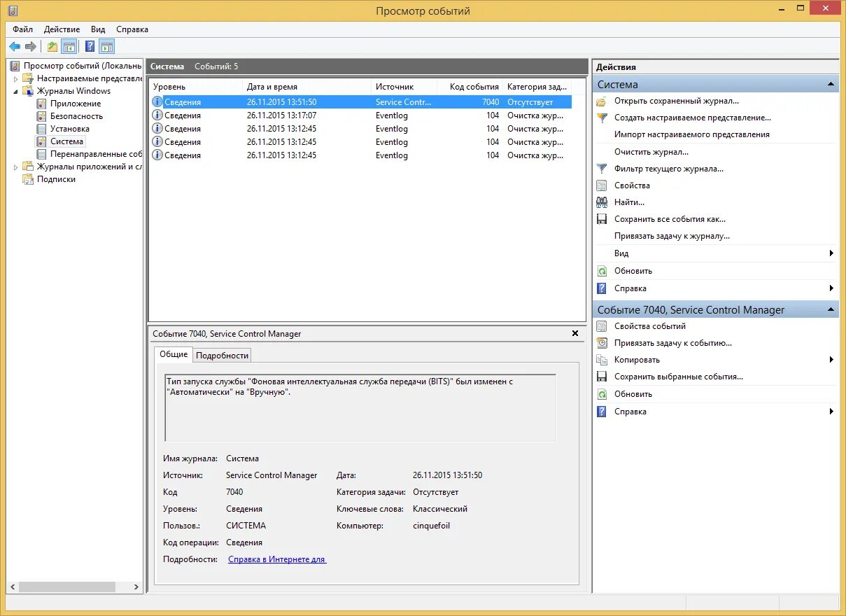The image size is (846, 616).
Task: Click the info icon of the 13:17:07 event
Action: click(157, 115)
